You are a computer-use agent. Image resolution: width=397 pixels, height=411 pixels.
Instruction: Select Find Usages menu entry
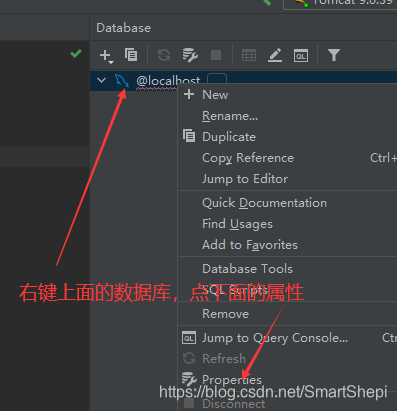[x=287, y=224]
